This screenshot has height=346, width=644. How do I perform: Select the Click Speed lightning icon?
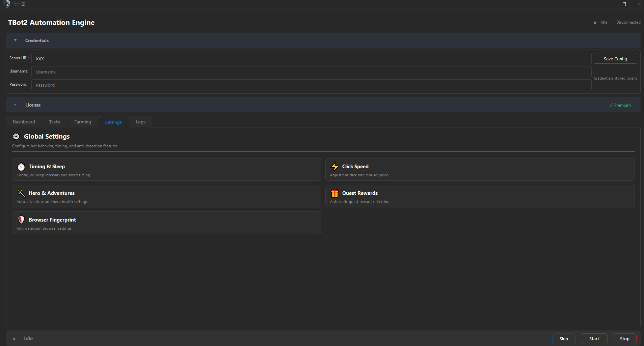[334, 167]
